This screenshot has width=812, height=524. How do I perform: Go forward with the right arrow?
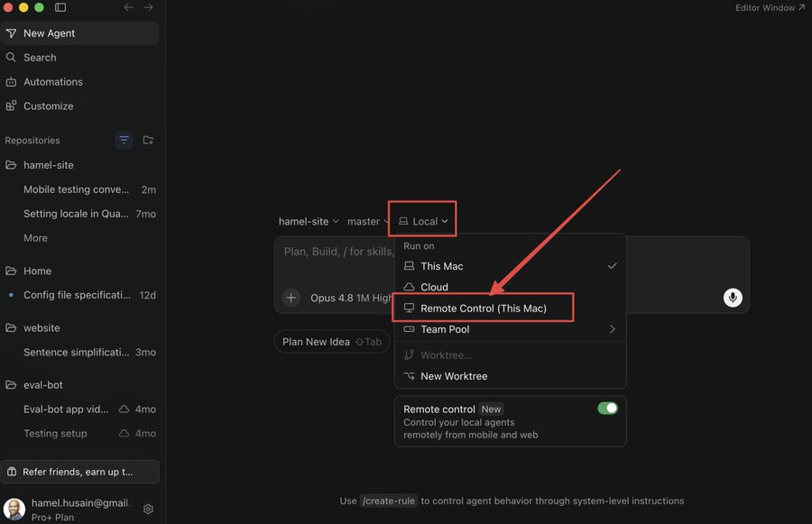[x=149, y=7]
